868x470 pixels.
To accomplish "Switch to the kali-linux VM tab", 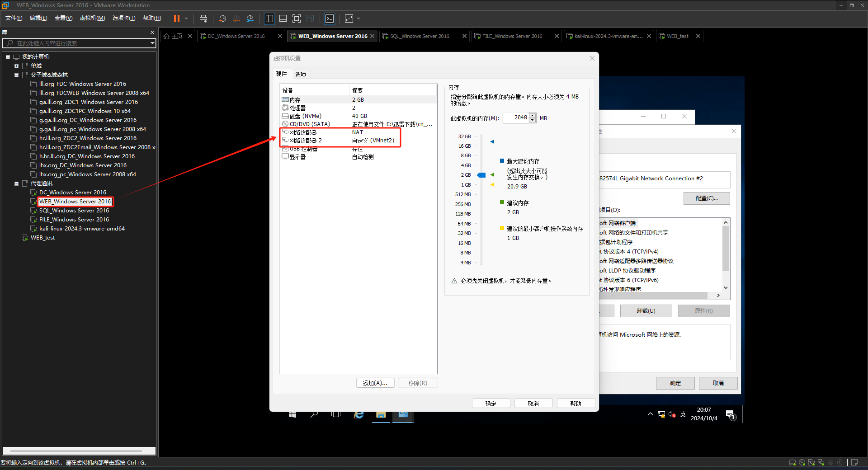I will pos(609,36).
